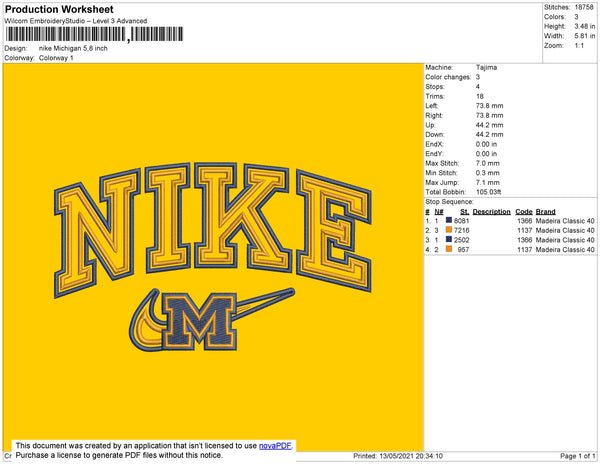Click navy swatch for stop 3 (2502 stitches)
This screenshot has height=464, width=600.
[448, 239]
